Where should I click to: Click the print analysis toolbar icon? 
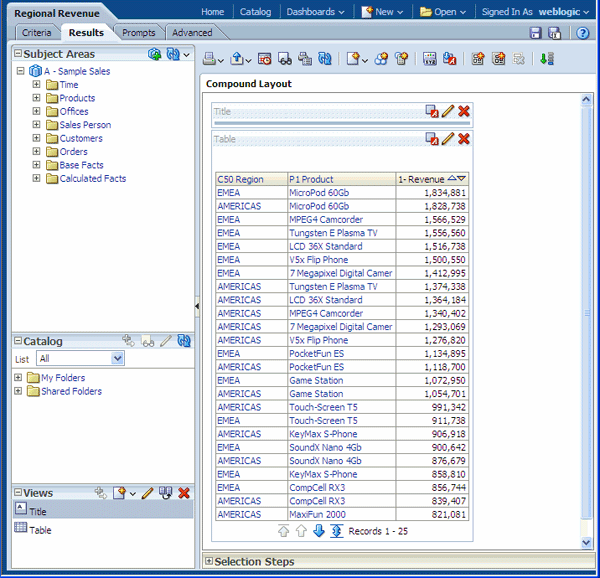210,59
